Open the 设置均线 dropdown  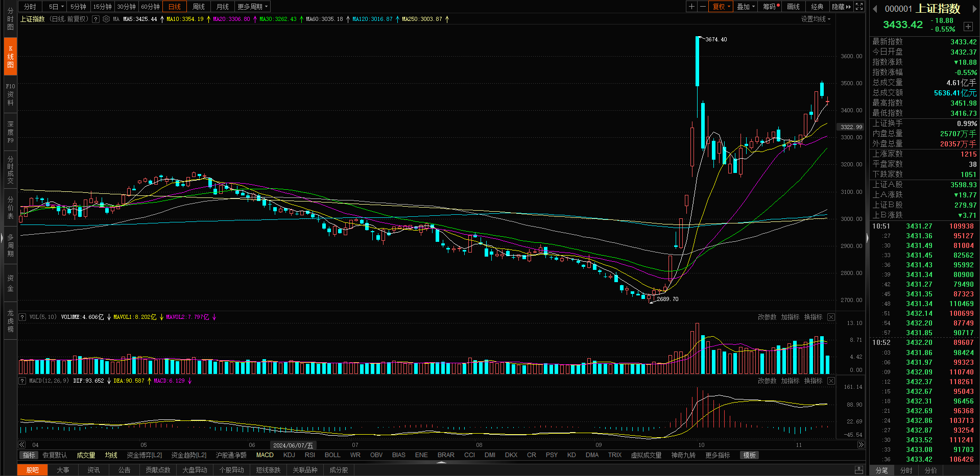[815, 19]
